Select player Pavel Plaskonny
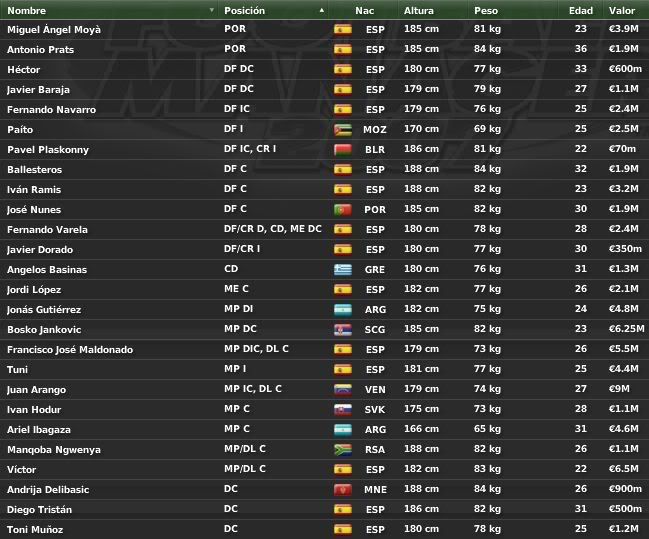This screenshot has width=649, height=539. tap(48, 150)
